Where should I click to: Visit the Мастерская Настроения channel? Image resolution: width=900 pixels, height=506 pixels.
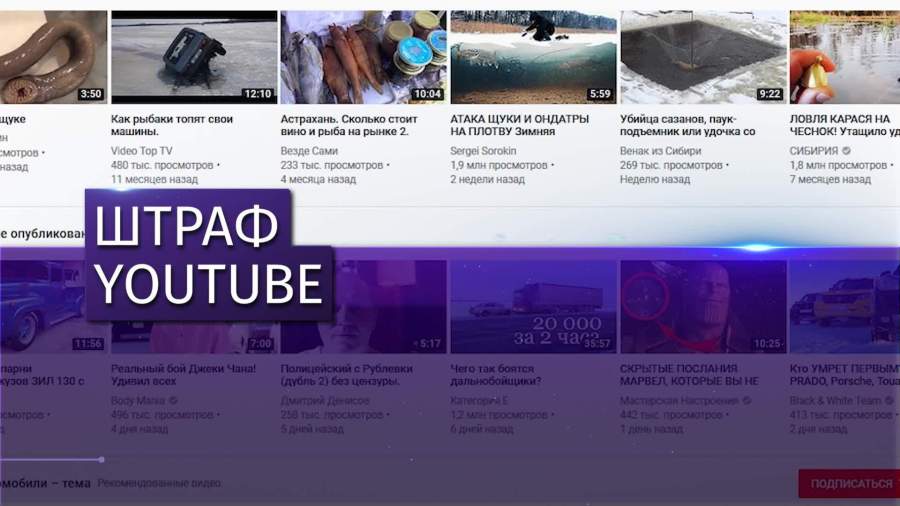pyautogui.click(x=679, y=400)
